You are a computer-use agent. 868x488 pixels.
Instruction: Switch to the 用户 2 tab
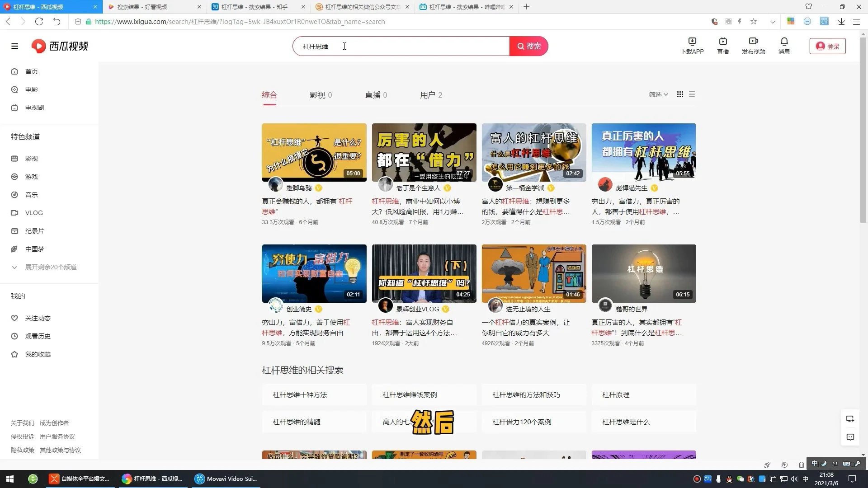(431, 95)
